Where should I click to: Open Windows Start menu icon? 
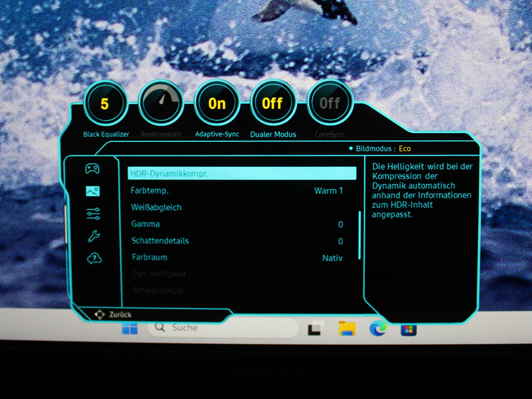[129, 328]
